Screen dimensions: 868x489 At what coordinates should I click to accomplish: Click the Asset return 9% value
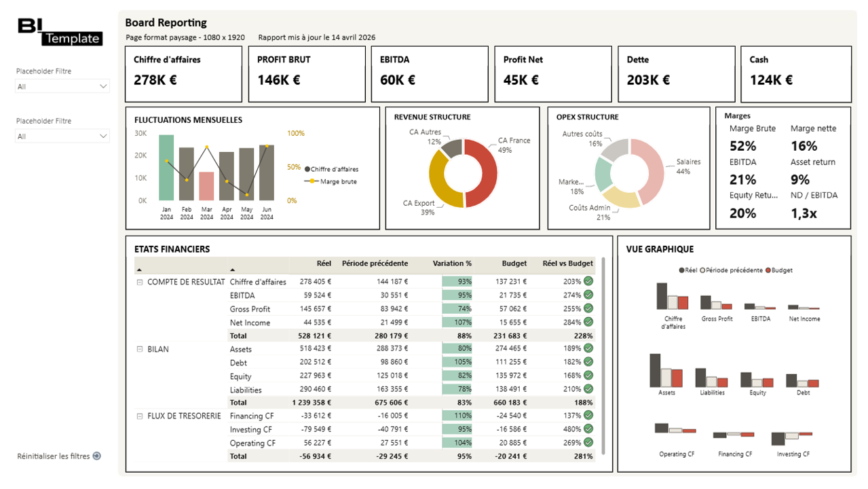point(800,179)
